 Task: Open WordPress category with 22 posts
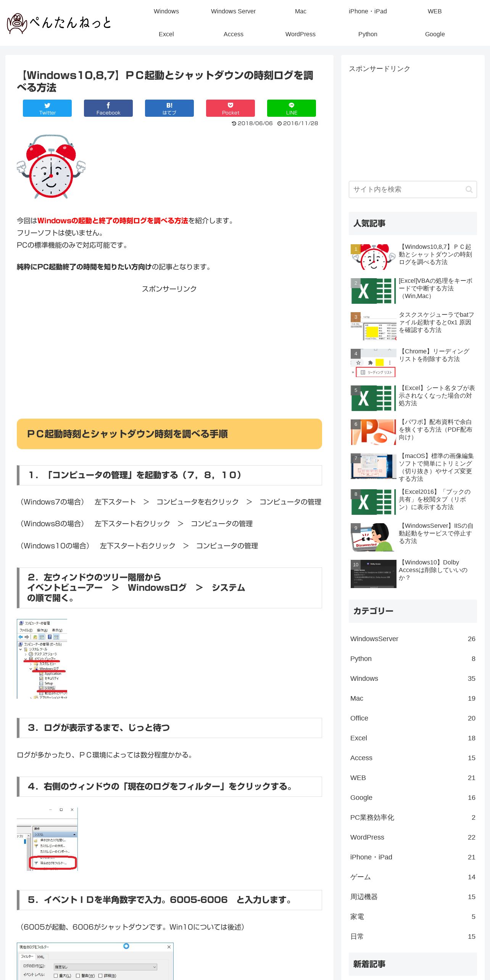click(x=413, y=837)
